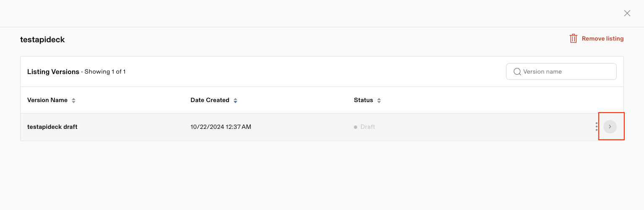The image size is (644, 210).
Task: Click the Listing Versions heading
Action: point(53,72)
